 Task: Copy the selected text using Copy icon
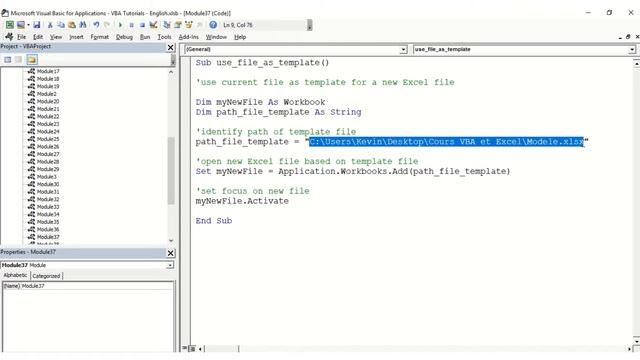(x=61, y=25)
